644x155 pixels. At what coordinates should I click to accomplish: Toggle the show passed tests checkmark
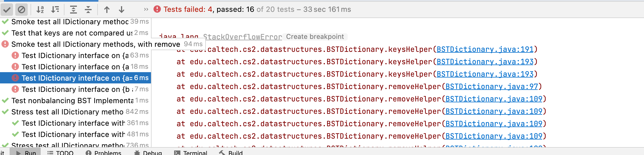click(7, 10)
